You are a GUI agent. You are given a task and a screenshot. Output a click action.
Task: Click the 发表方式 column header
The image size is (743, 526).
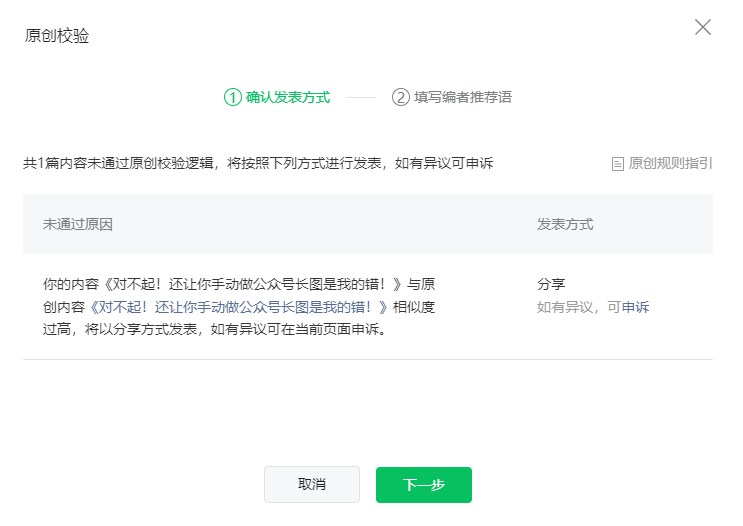[565, 224]
